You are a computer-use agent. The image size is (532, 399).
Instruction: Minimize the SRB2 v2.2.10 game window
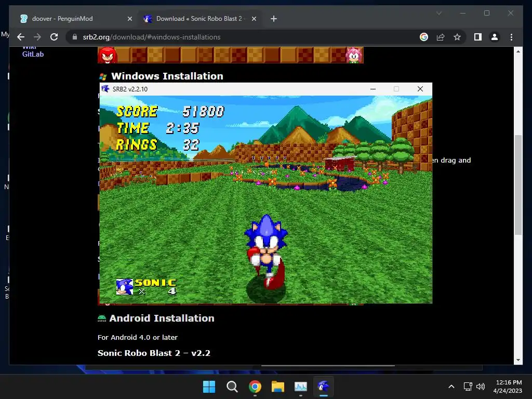coord(373,89)
